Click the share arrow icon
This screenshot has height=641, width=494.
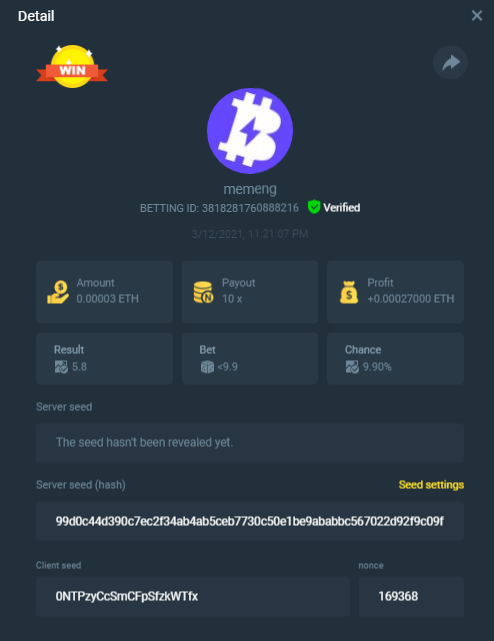[x=450, y=62]
